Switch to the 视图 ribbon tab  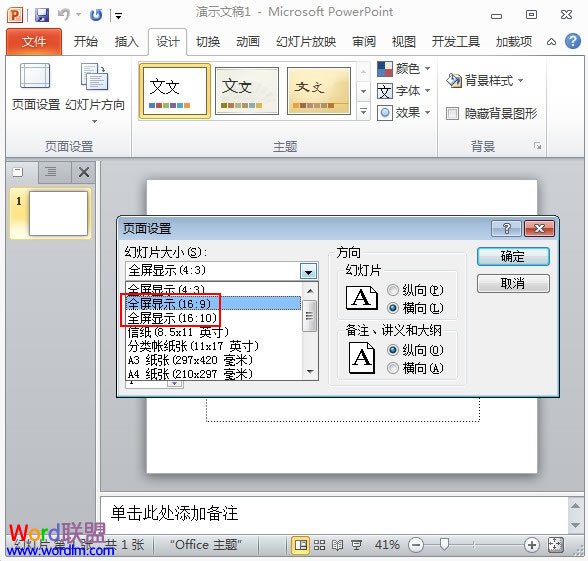pyautogui.click(x=404, y=42)
